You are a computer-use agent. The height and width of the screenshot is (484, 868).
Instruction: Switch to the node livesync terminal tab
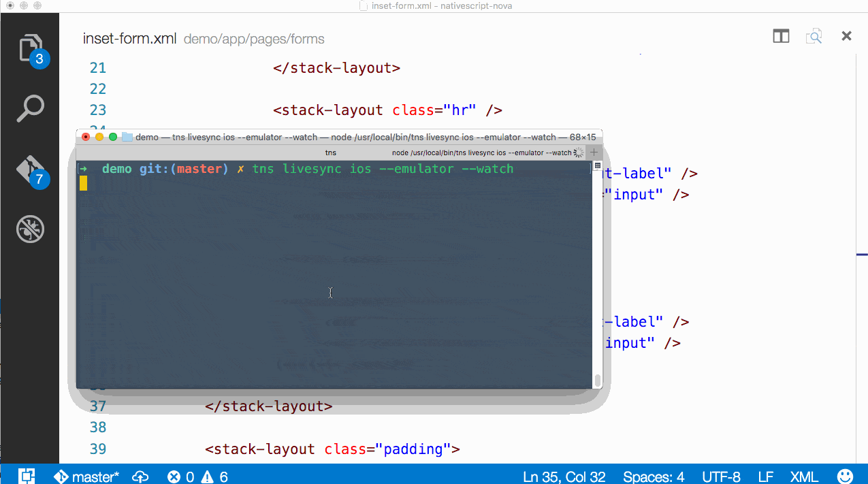point(485,152)
